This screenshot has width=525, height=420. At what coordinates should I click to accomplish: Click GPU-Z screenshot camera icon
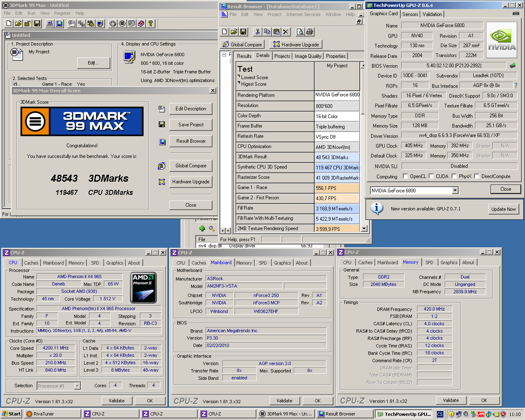pyautogui.click(x=516, y=14)
